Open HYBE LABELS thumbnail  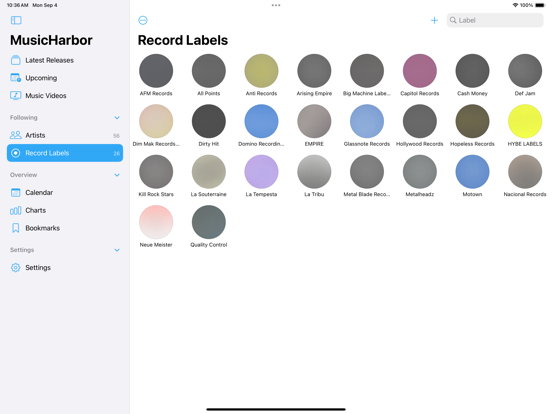pos(525,121)
